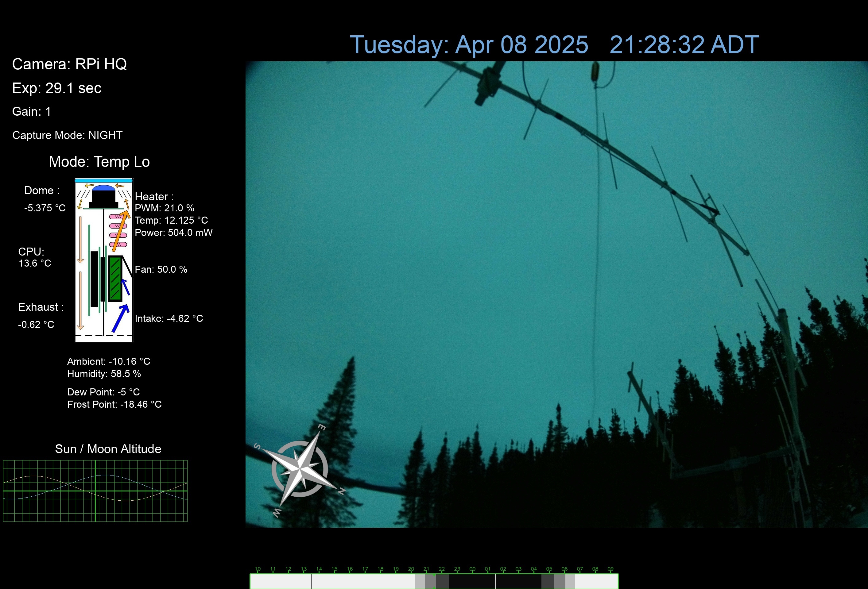
Task: Click the all-sky camera image
Action: coord(523,261)
